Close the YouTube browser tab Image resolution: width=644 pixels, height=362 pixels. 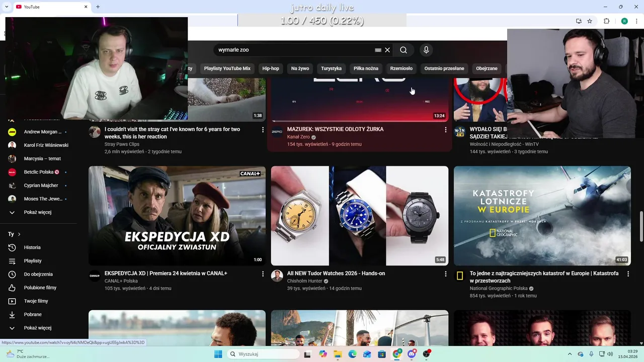click(86, 7)
